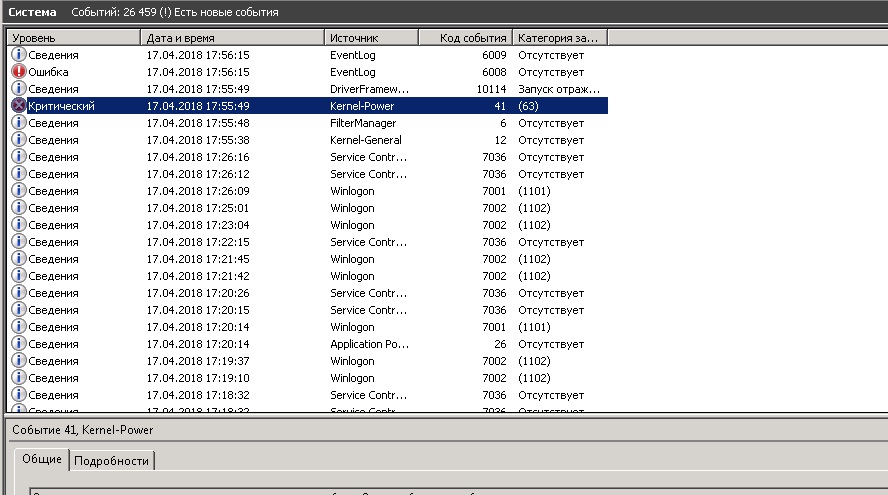Click FilterManager source cell
The image size is (888, 495).
tap(363, 123)
